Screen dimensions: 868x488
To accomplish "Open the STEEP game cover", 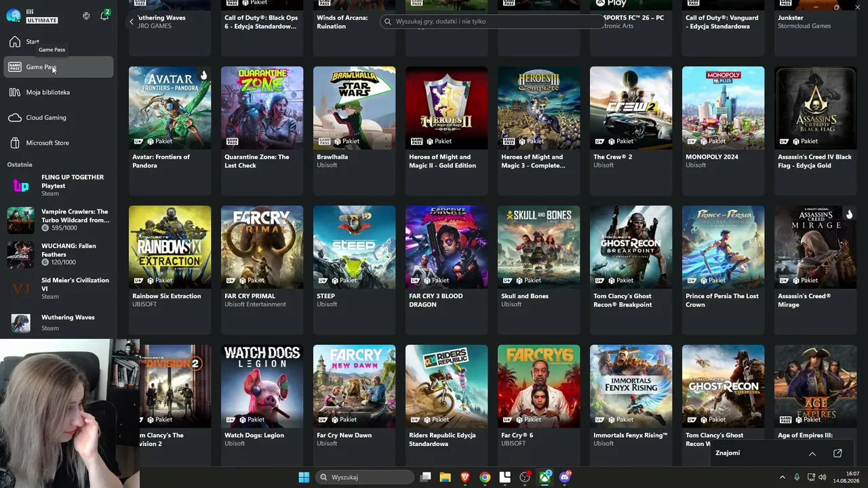I will [354, 247].
